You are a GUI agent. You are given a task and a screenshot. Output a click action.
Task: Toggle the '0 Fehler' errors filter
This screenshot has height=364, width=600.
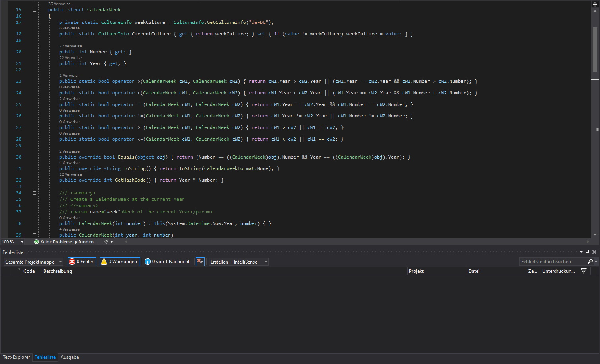pos(82,262)
